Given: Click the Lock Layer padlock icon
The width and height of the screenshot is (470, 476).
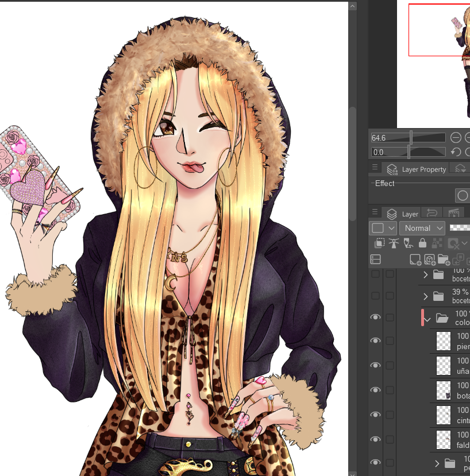Looking at the screenshot, I should point(423,243).
